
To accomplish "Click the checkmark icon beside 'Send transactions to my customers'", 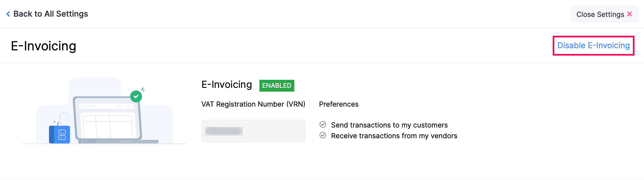I will (x=323, y=124).
